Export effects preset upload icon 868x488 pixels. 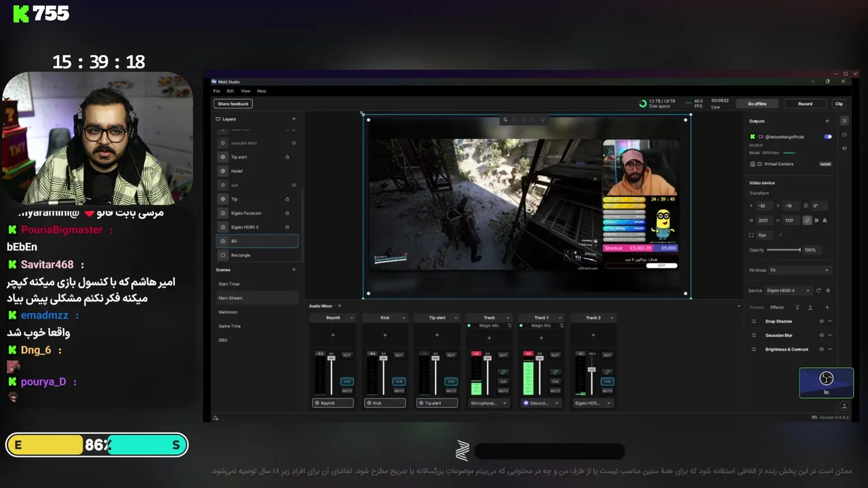tap(810, 307)
